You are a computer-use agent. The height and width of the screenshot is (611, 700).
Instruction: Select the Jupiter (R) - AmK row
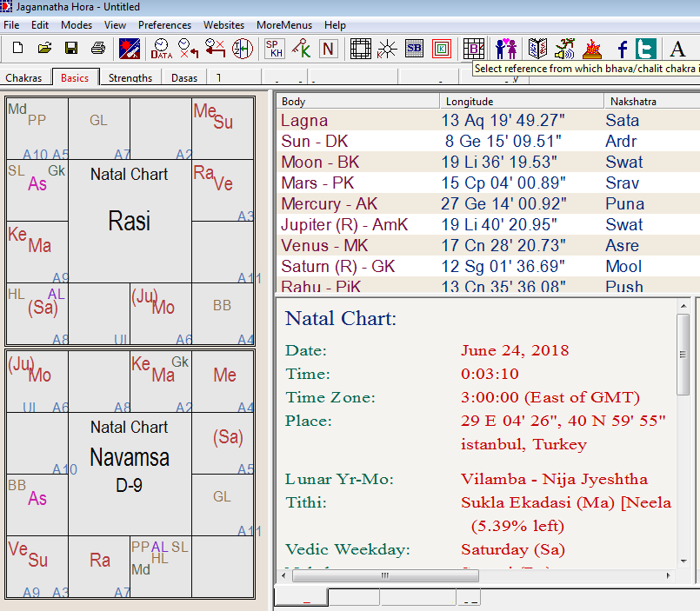489,224
